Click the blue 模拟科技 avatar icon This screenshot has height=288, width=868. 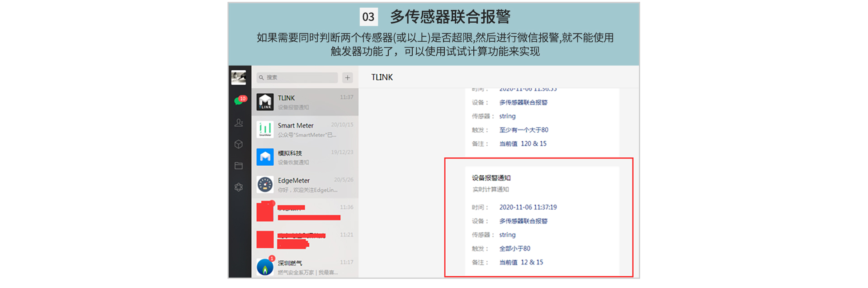point(265,157)
